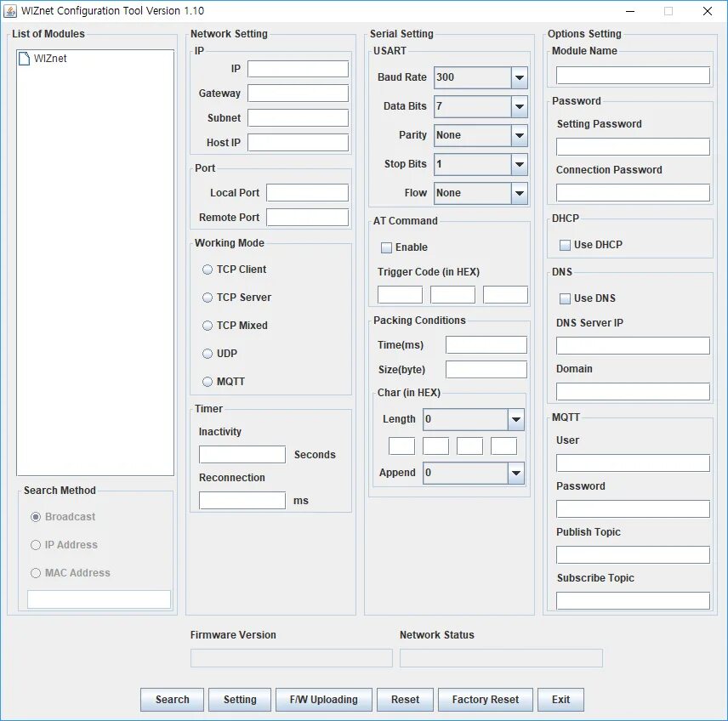728x721 pixels.
Task: Close the Configuration Tool window
Action: 708,11
